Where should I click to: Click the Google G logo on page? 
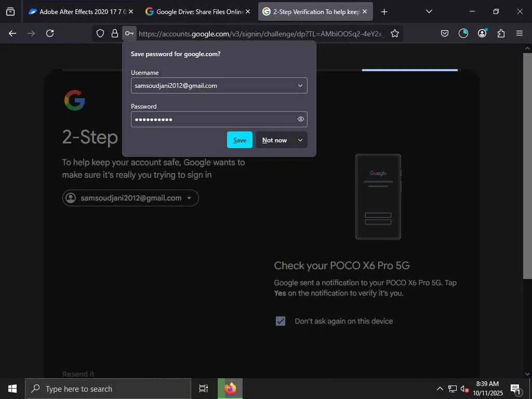click(x=75, y=100)
